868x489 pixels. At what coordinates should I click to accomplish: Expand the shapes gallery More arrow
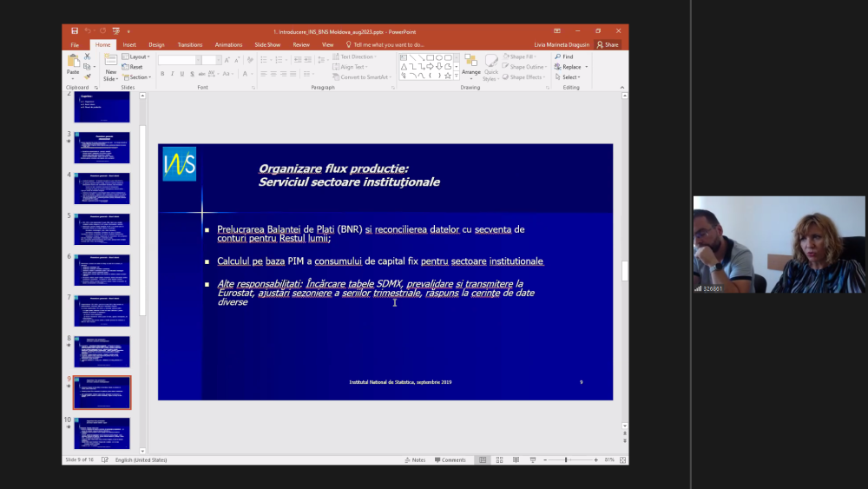coord(457,76)
